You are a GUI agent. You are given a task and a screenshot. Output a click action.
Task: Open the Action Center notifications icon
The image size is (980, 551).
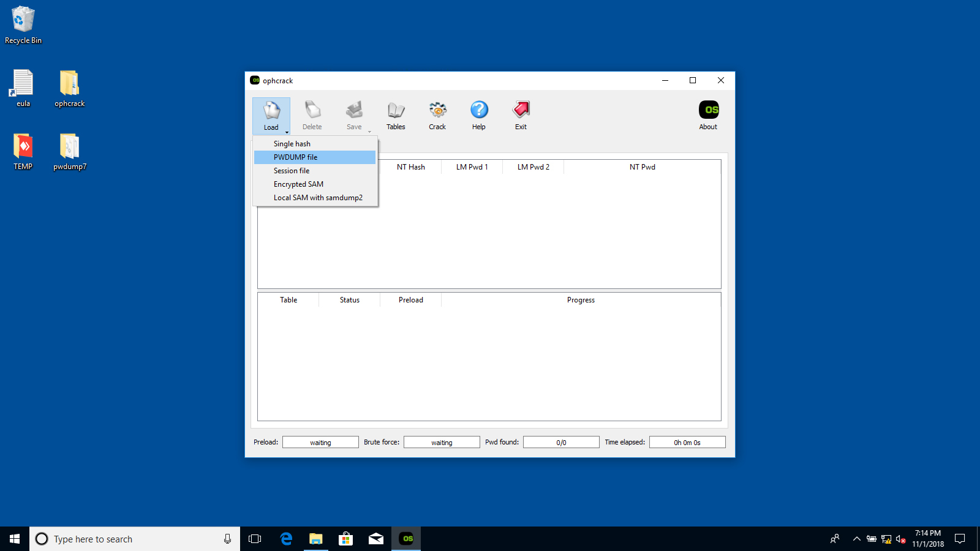coord(960,539)
